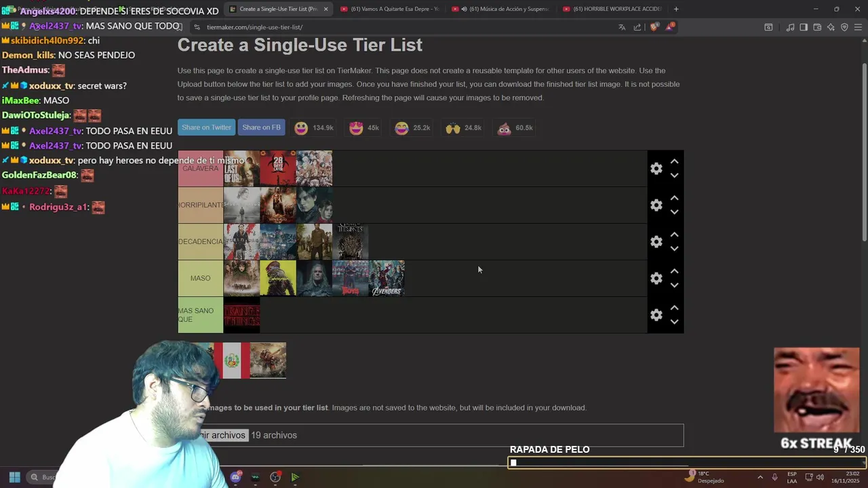Open settings gear for HORRIPILANTS tier
Viewport: 868px width, 488px height.
point(656,205)
